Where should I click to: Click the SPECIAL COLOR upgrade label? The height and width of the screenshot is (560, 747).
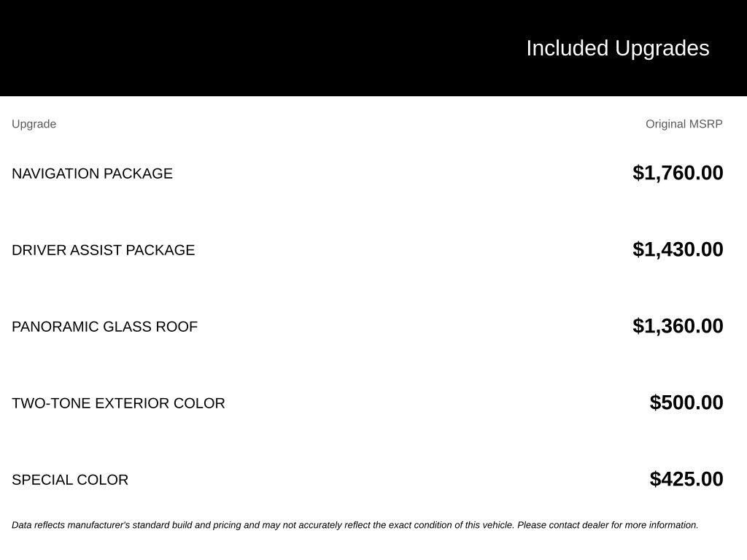[70, 480]
